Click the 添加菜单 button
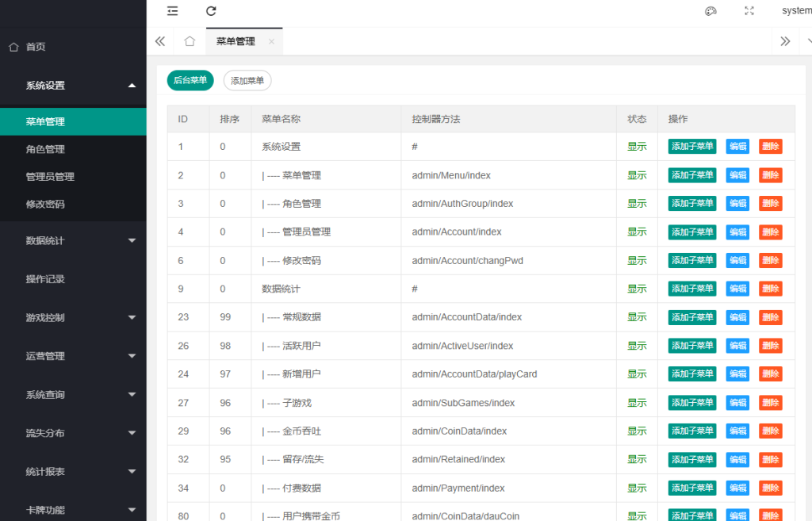This screenshot has height=521, width=812. [247, 81]
